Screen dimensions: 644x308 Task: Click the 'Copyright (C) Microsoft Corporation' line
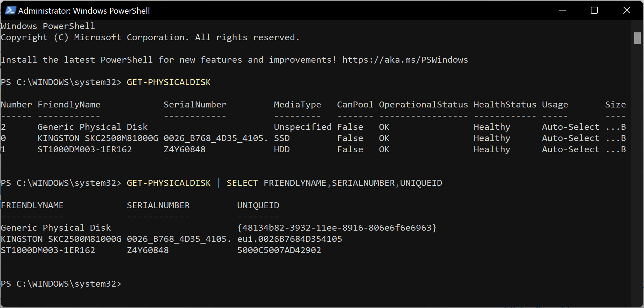click(x=150, y=37)
